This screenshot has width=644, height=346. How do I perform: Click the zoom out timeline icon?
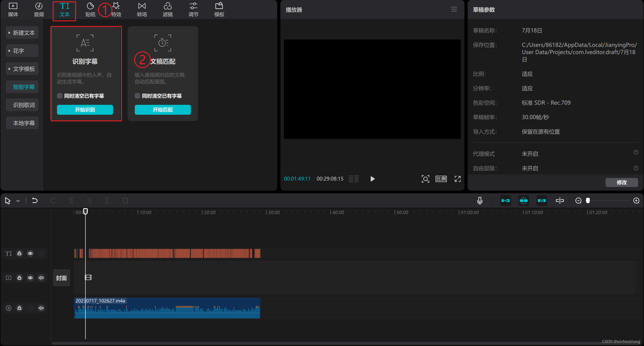(578, 201)
